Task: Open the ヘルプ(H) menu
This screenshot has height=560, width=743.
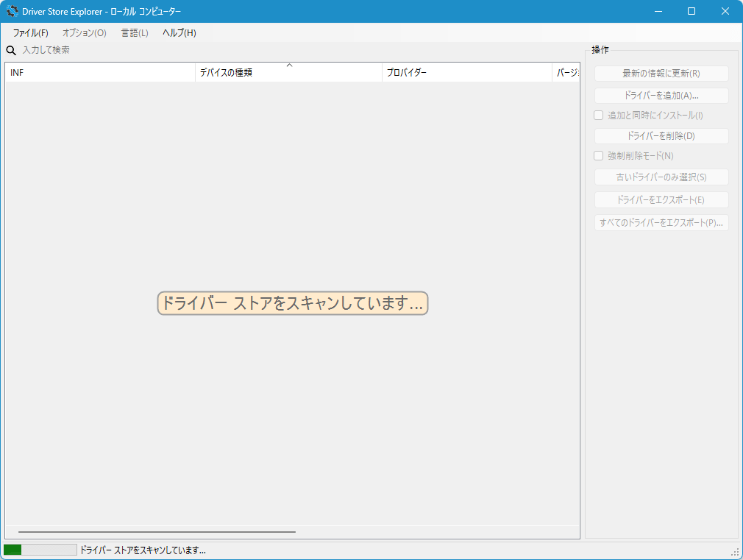Action: tap(179, 32)
